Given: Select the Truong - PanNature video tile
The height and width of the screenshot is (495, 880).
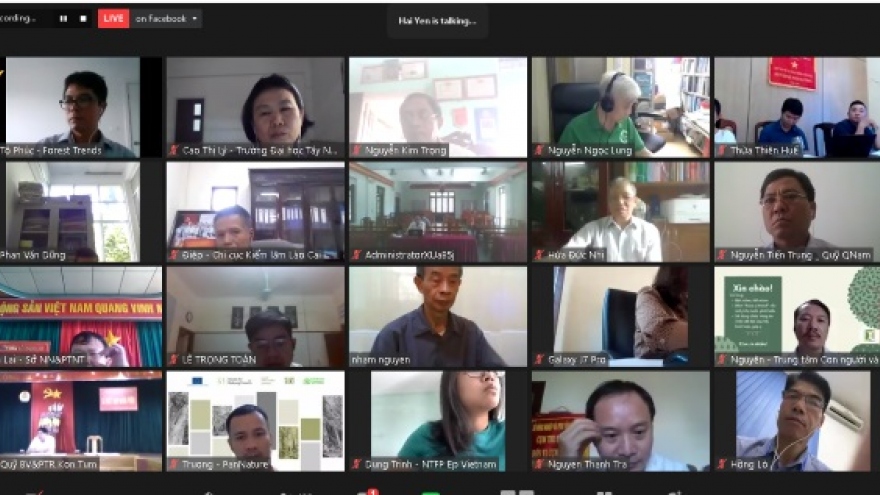Looking at the screenshot, I should click(x=255, y=421).
